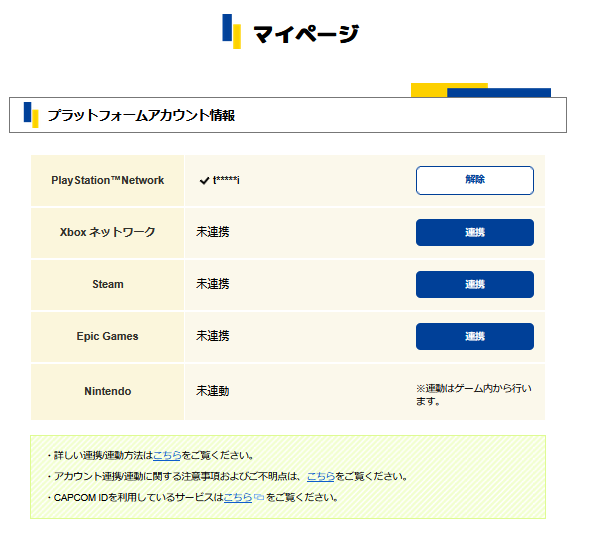Click the external link icon beside CAPCOM ID link

(259, 497)
